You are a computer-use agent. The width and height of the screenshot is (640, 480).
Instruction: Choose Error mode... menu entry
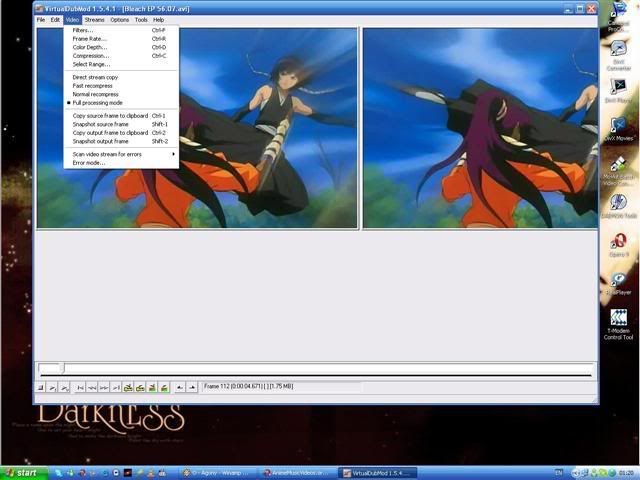click(121, 163)
